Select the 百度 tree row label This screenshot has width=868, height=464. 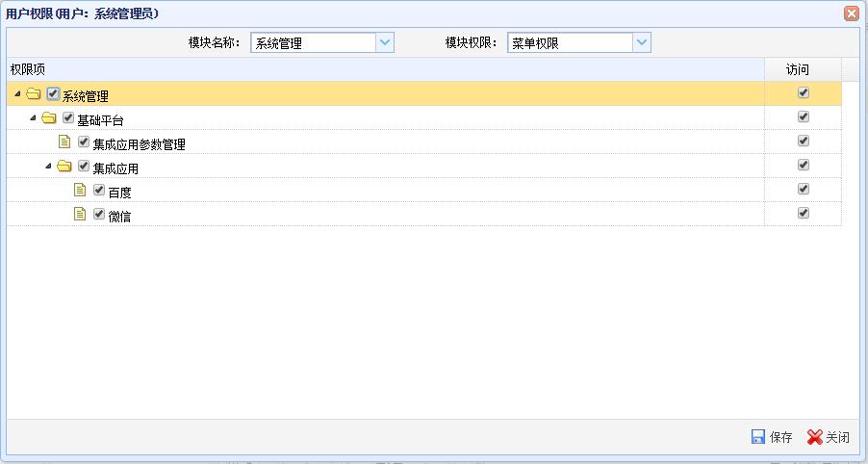coord(119,193)
